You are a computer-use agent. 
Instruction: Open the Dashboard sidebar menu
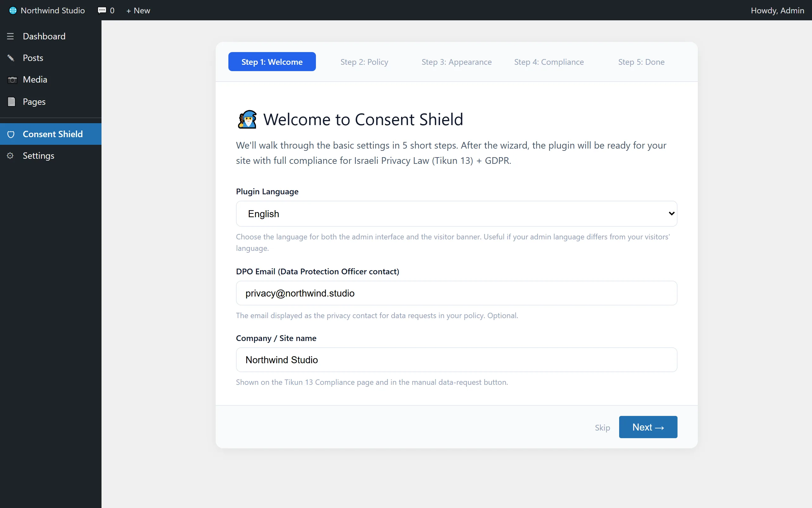pyautogui.click(x=51, y=36)
